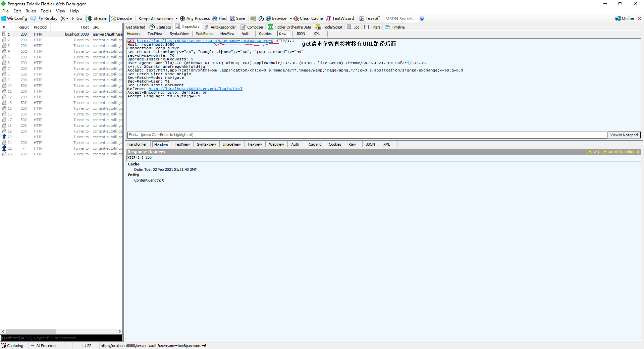644x349 pixels.
Task: Open Fiddler Orchestra Beta tab
Action: pyautogui.click(x=289, y=27)
